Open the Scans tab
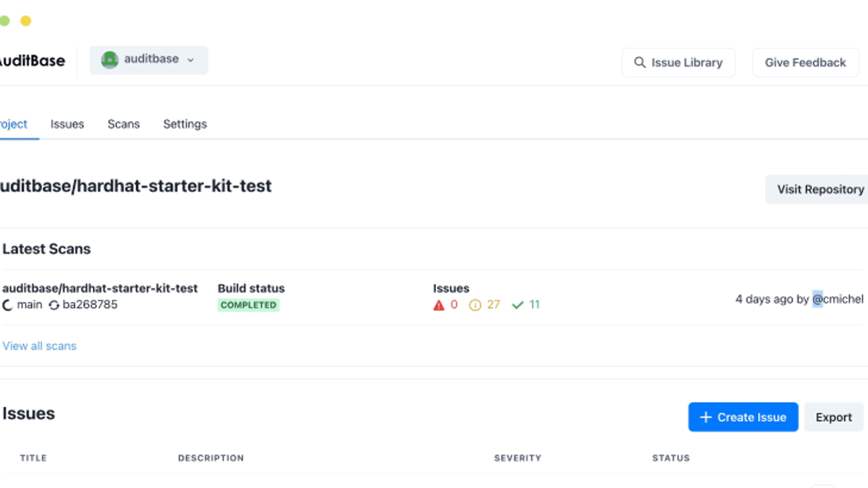The image size is (868, 488). tap(123, 124)
